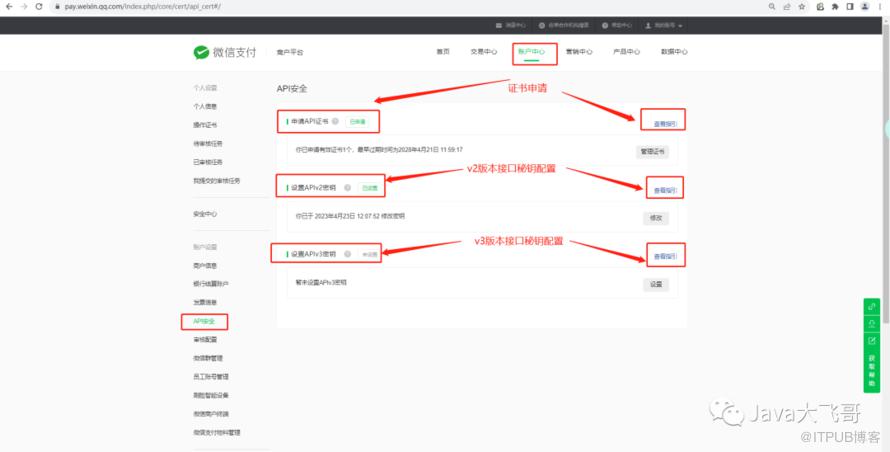Image resolution: width=890 pixels, height=452 pixels.
Task: Switch to the 交易中心 tab
Action: (x=484, y=52)
